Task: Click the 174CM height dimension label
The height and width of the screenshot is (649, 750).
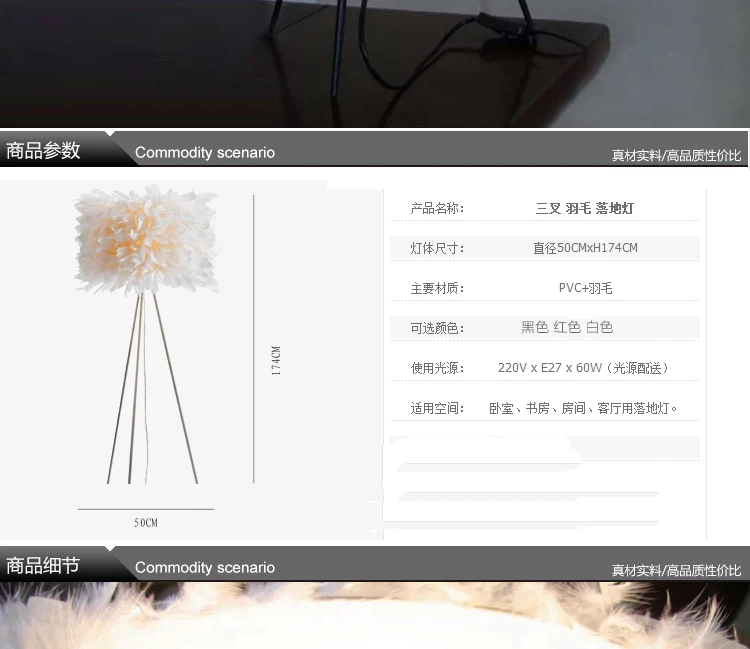Action: (276, 361)
